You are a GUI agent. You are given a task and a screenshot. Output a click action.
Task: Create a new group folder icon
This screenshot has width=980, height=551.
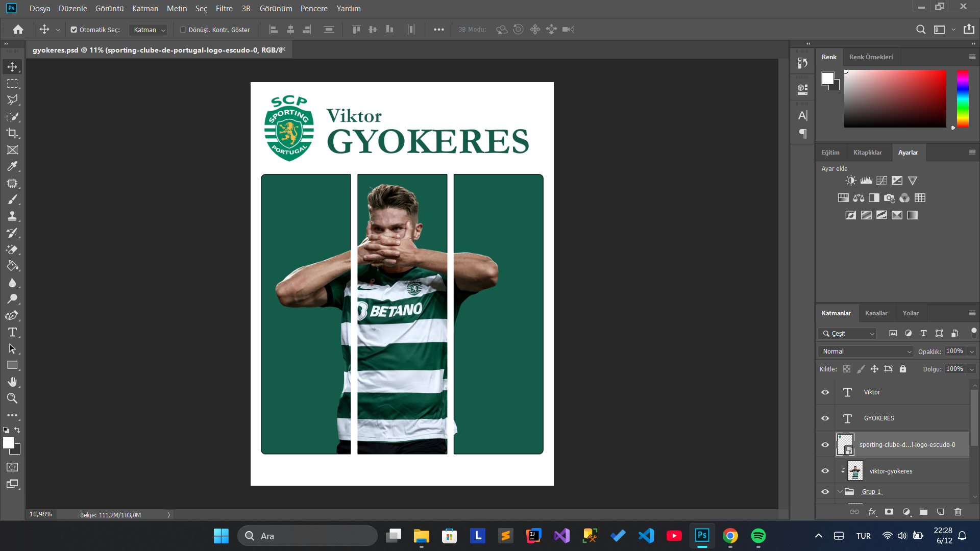923,512
